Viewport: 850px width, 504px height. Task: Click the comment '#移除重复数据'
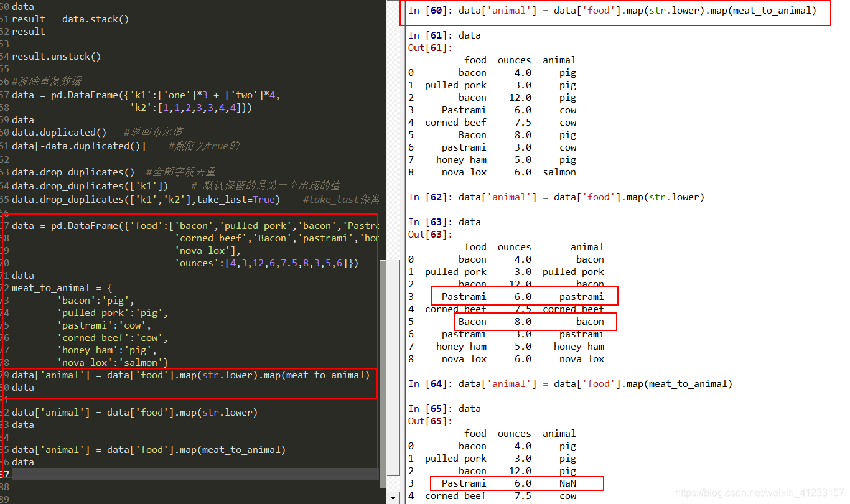point(47,82)
